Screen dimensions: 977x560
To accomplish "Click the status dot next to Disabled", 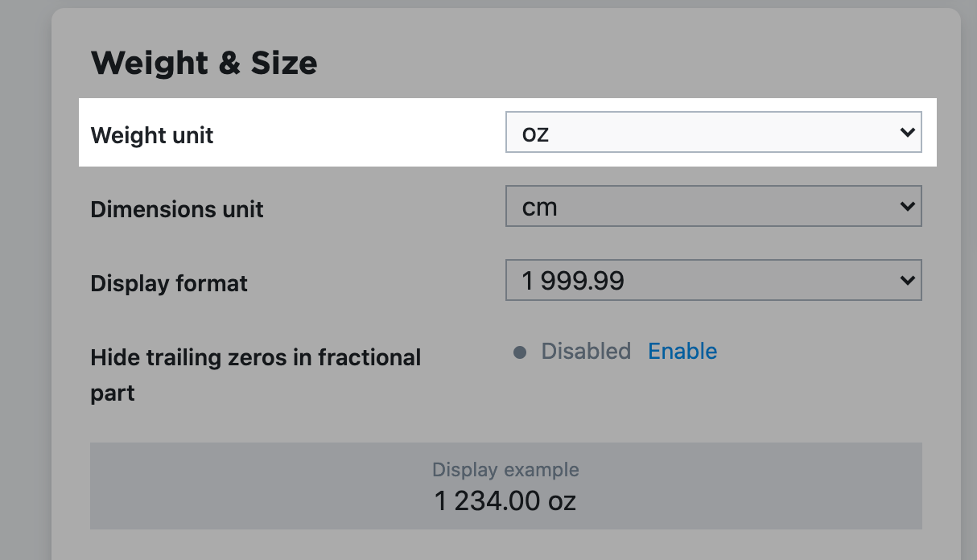I will 521,351.
